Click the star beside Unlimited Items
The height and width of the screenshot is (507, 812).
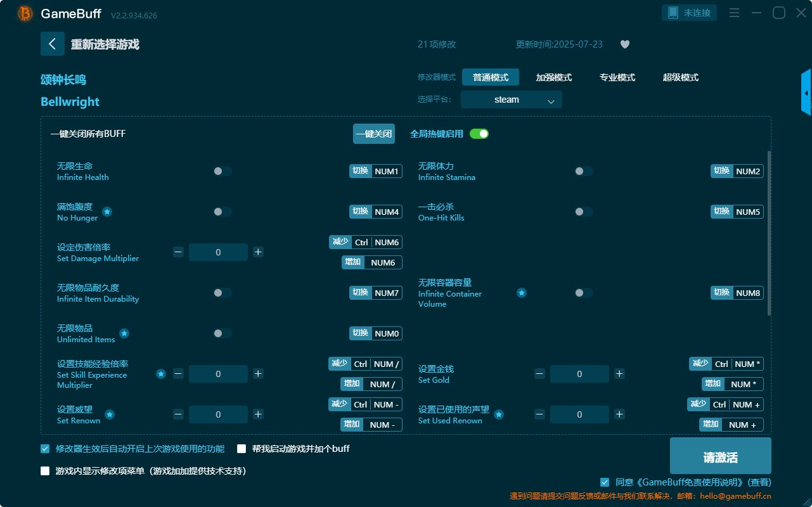tap(124, 333)
